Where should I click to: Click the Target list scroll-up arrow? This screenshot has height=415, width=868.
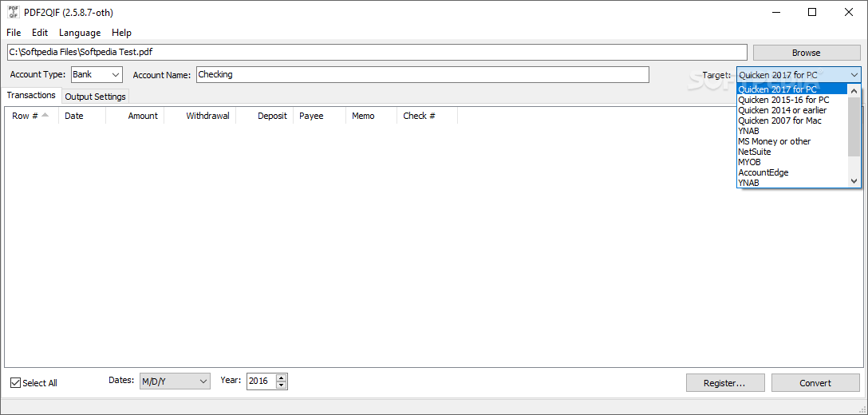click(854, 90)
